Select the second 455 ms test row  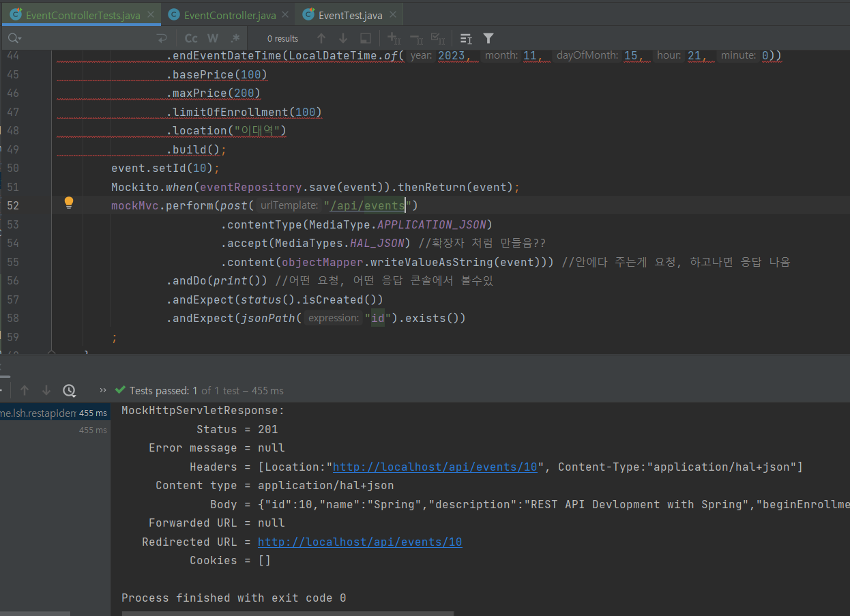click(55, 430)
